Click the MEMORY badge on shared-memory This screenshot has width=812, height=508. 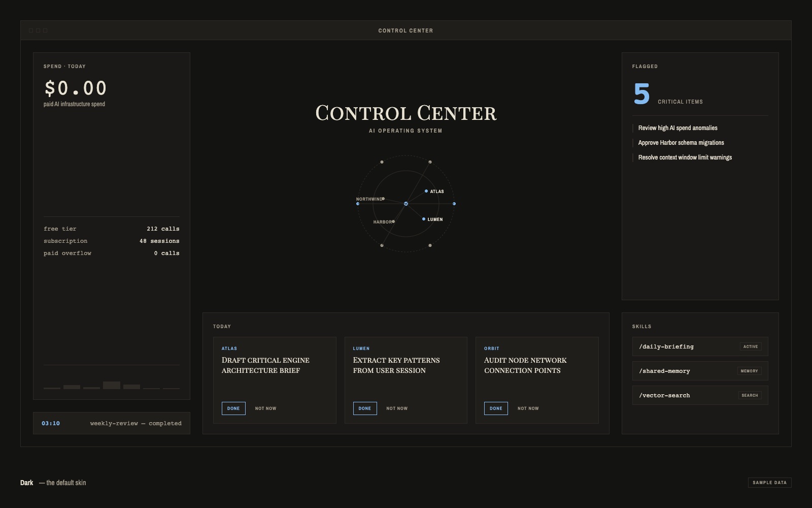pyautogui.click(x=750, y=371)
